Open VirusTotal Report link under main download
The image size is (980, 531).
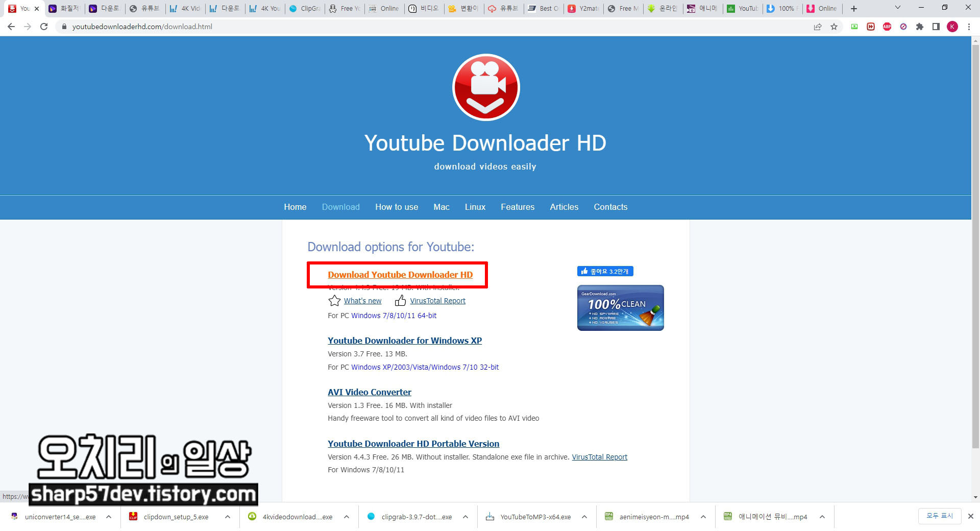pos(438,301)
